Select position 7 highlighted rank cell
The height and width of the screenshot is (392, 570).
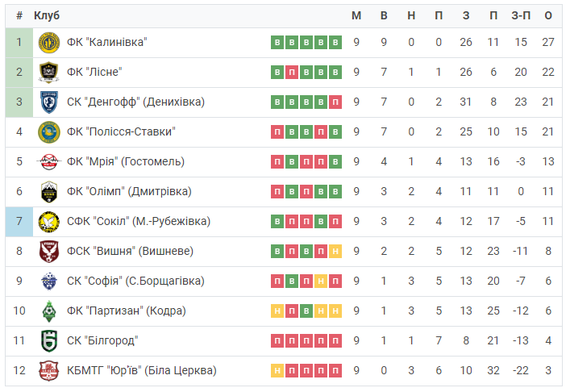point(19,222)
